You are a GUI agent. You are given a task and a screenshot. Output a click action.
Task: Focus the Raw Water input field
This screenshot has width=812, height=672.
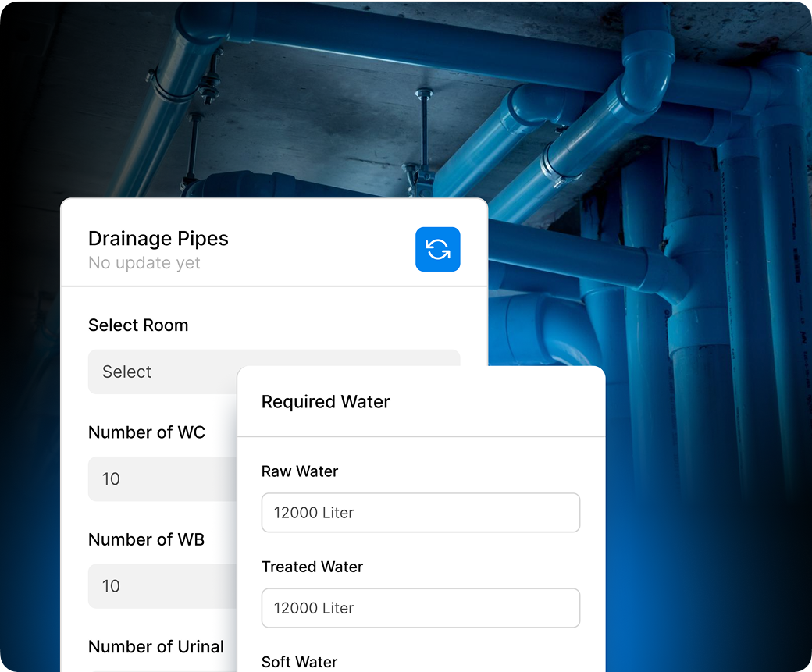(420, 513)
